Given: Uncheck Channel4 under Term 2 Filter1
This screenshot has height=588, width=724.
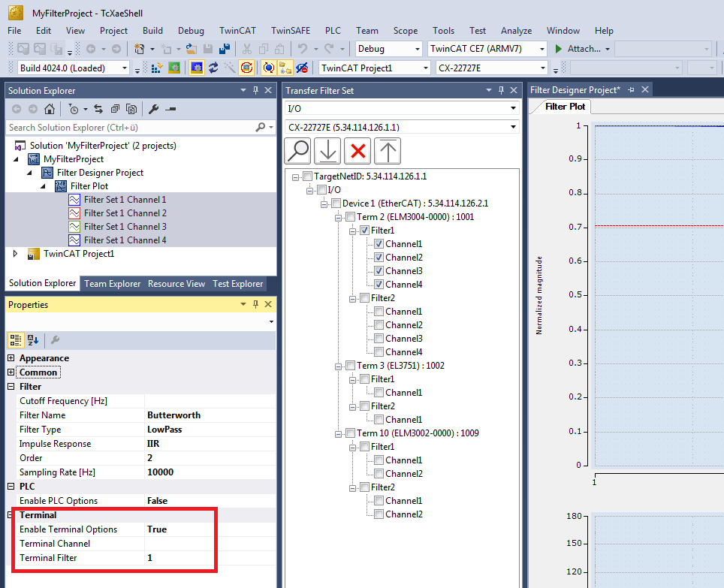Looking at the screenshot, I should point(379,285).
